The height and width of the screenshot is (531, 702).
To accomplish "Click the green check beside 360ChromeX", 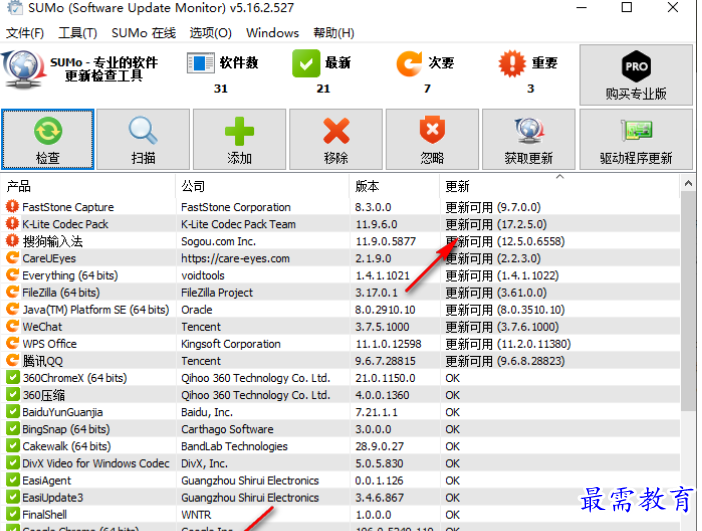I will tap(13, 377).
